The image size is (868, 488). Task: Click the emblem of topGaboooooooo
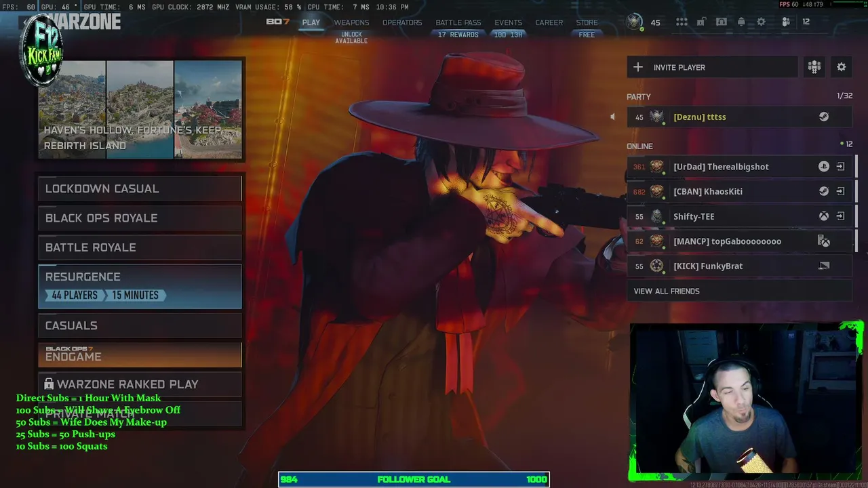click(x=656, y=241)
